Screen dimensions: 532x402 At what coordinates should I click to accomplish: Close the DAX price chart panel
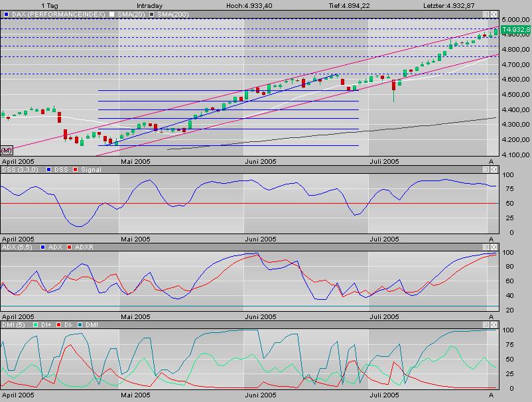[494, 14]
